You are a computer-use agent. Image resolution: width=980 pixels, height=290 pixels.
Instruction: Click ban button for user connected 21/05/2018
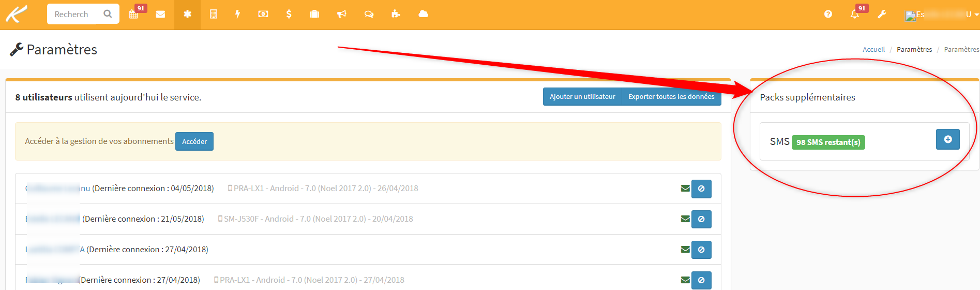tap(701, 220)
